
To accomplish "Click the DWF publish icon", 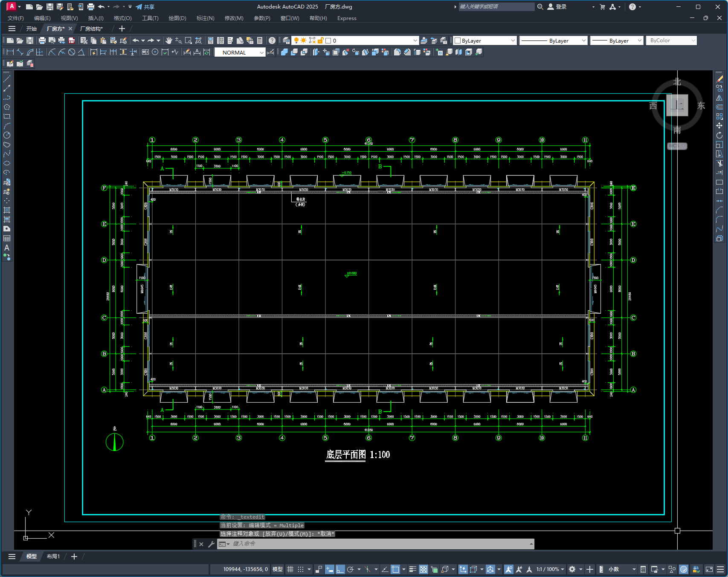I will pos(72,40).
